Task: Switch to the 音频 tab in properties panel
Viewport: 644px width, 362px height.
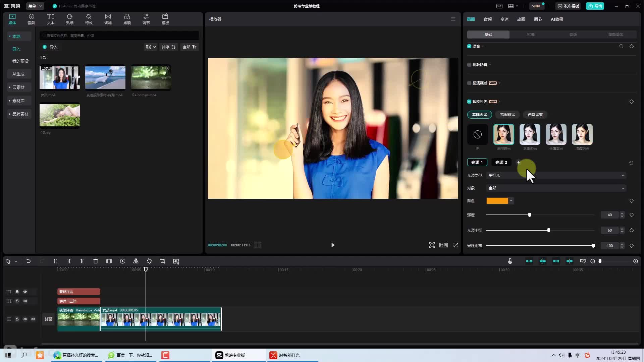Action: pos(488,19)
